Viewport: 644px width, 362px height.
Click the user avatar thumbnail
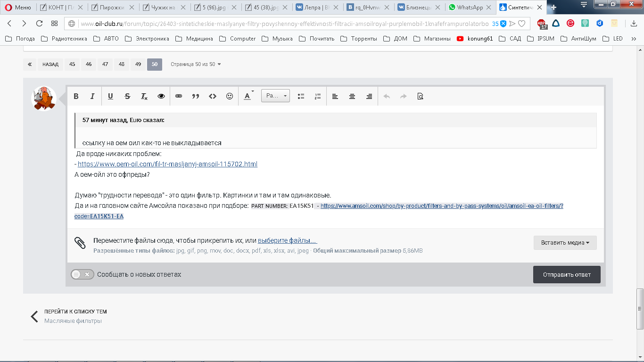pyautogui.click(x=44, y=99)
